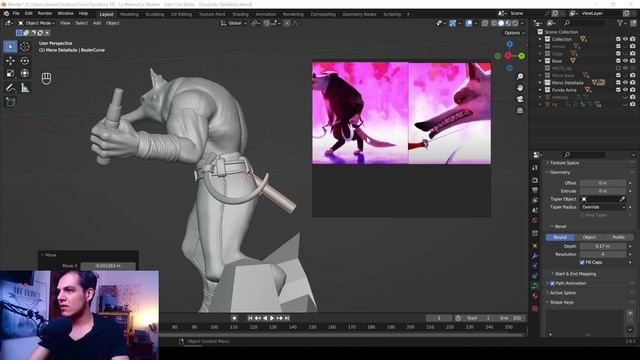Toggle the camera view icon
Viewport: 640px width, 360px height.
click(x=520, y=99)
